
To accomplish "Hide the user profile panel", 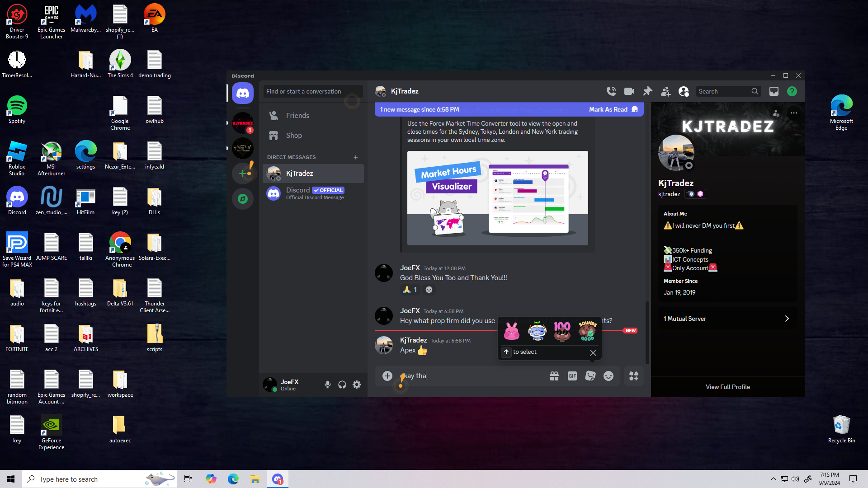I will tap(684, 91).
